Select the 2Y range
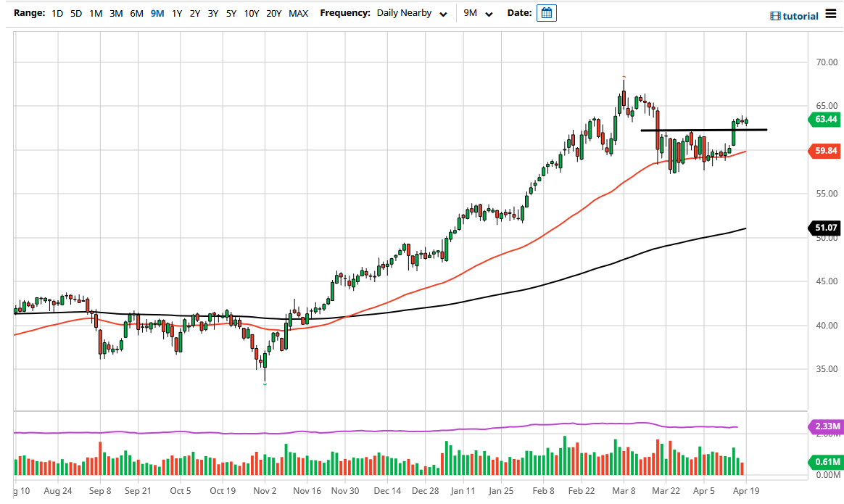Viewport: 844px width, 504px height. [x=195, y=13]
